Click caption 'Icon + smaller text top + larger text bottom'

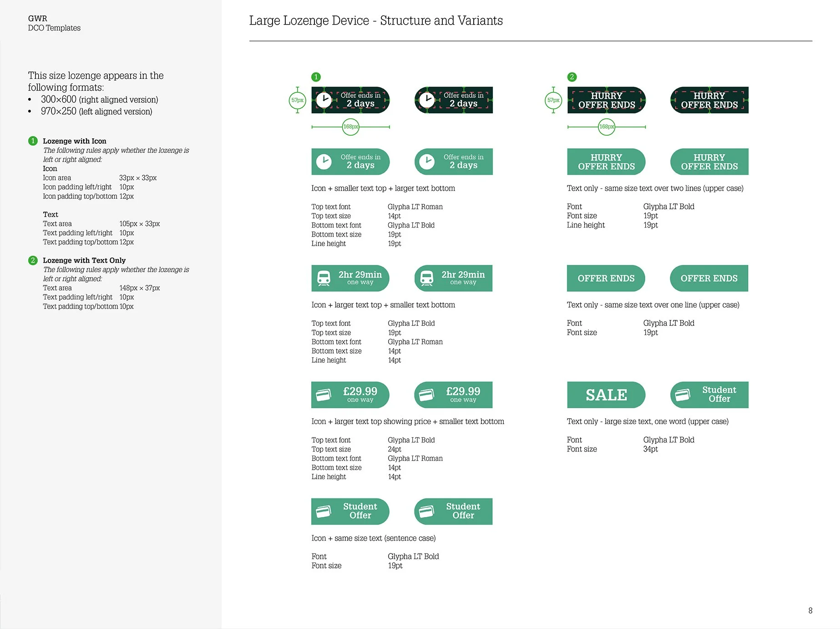pyautogui.click(x=383, y=188)
